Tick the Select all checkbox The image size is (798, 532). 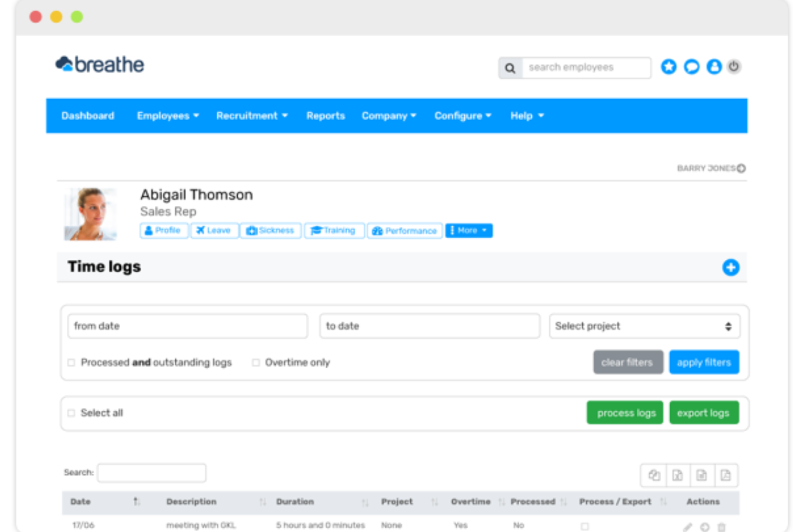point(71,412)
